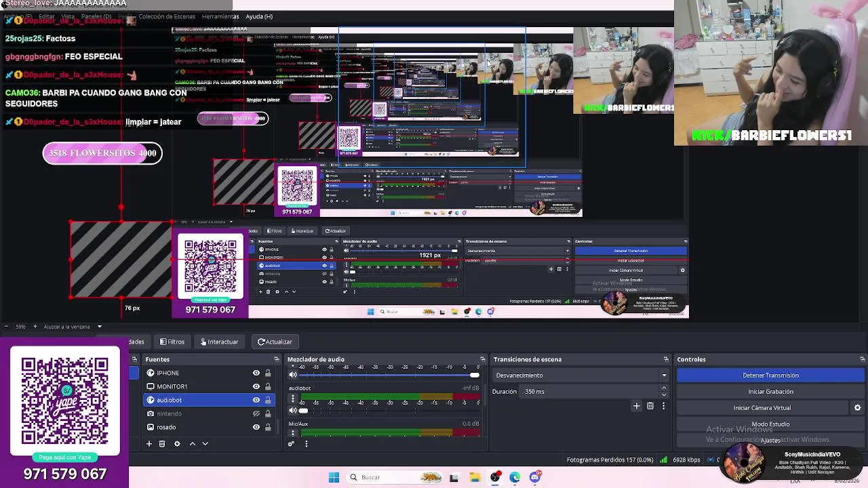The image size is (868, 488).
Task: Decrease transition duration with down arrow
Action: click(x=664, y=394)
